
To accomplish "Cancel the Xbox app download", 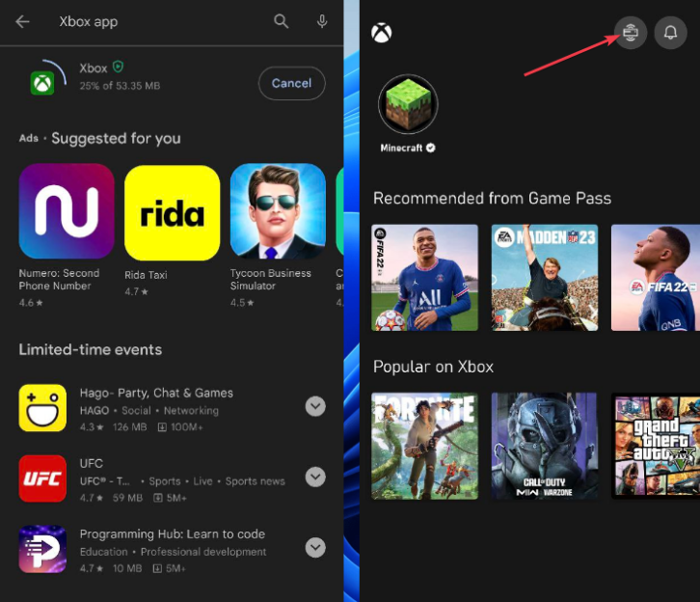I will [x=291, y=83].
